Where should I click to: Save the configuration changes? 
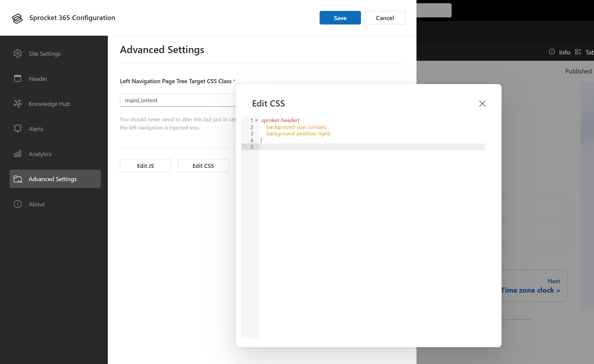point(340,18)
